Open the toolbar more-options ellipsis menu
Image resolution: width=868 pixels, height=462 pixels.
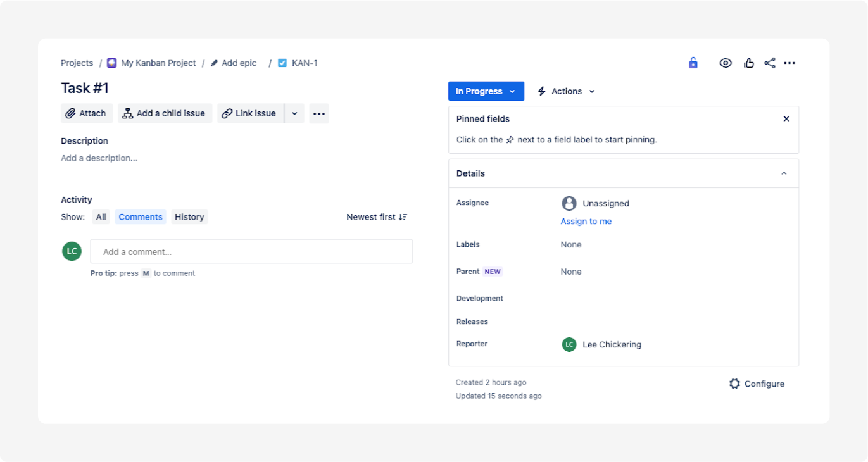pyautogui.click(x=318, y=113)
